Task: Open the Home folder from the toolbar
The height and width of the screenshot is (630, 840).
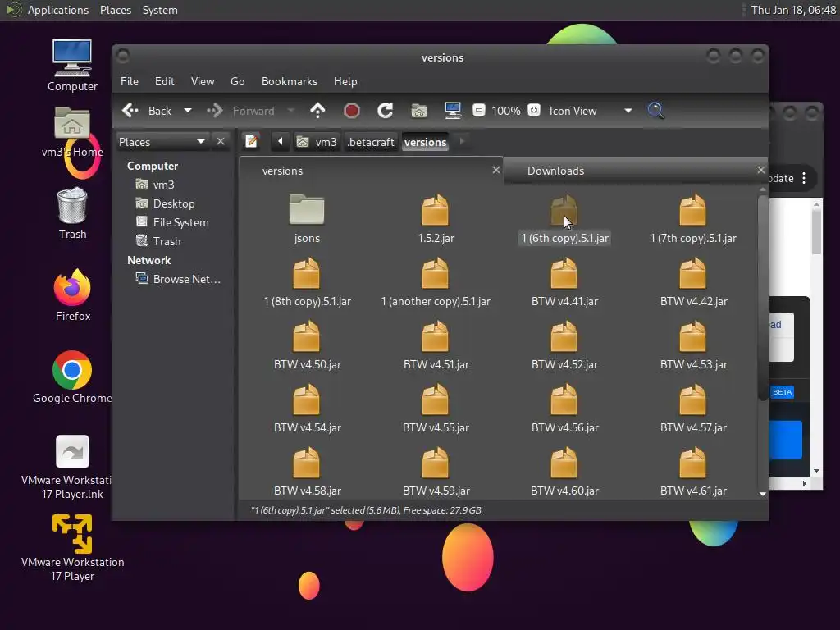Action: click(419, 111)
